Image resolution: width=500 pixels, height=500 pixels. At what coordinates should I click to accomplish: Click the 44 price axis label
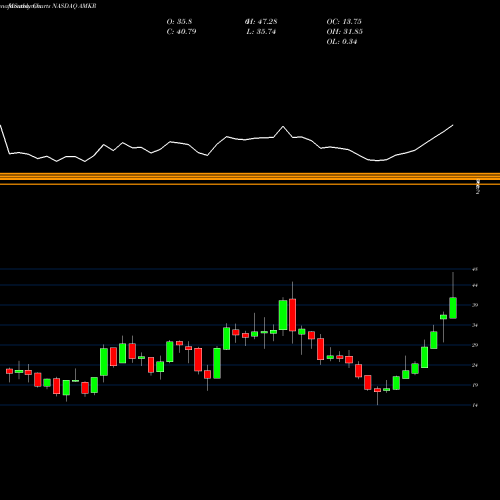475,285
